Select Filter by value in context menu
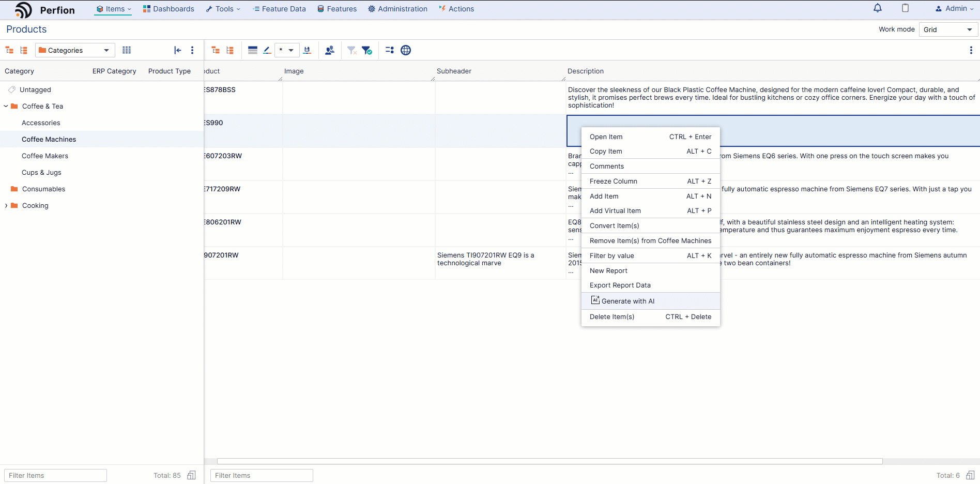Viewport: 980px width, 484px height. click(x=650, y=255)
